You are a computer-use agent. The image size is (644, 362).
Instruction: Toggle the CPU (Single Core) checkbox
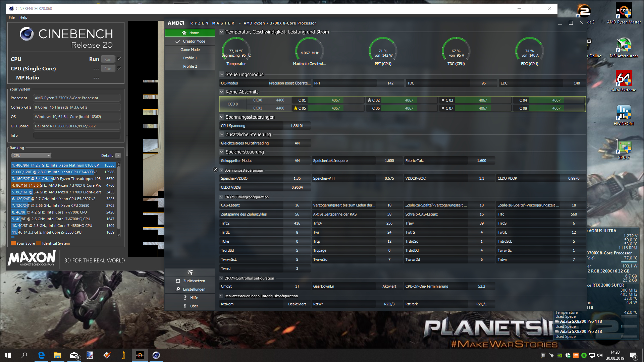pos(119,68)
